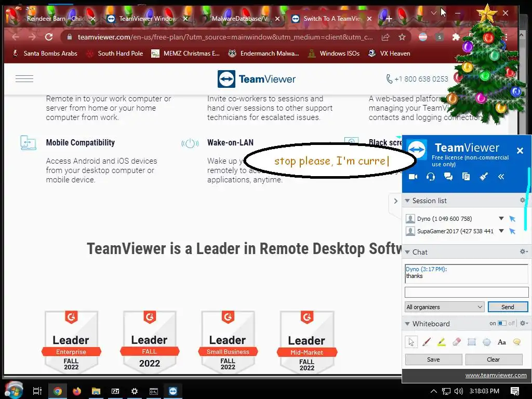
Task: Select the whiteboard rectangle tool
Action: [472, 342]
